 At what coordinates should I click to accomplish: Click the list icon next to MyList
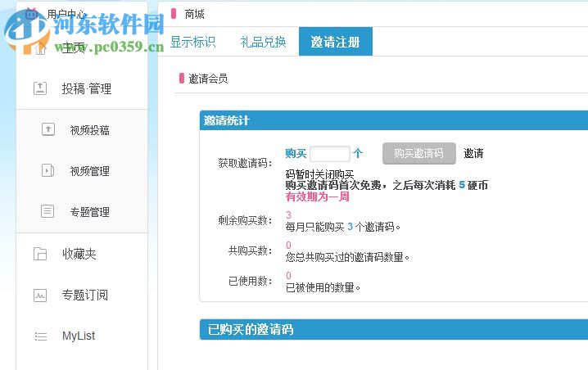tap(40, 336)
